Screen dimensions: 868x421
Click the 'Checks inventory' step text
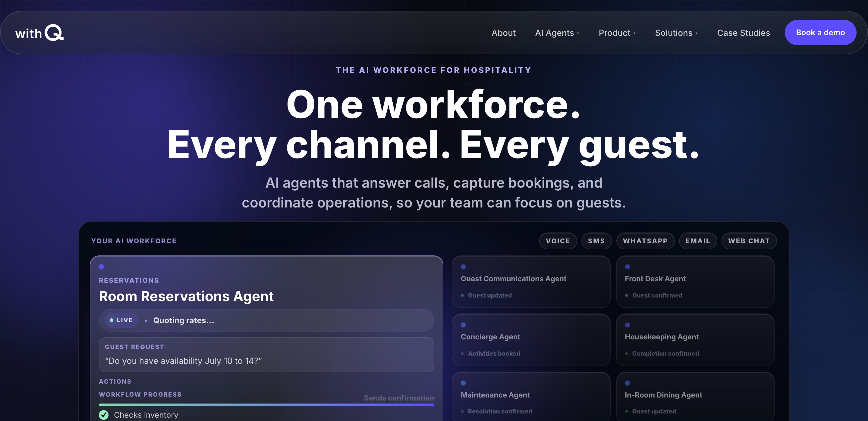tap(146, 415)
